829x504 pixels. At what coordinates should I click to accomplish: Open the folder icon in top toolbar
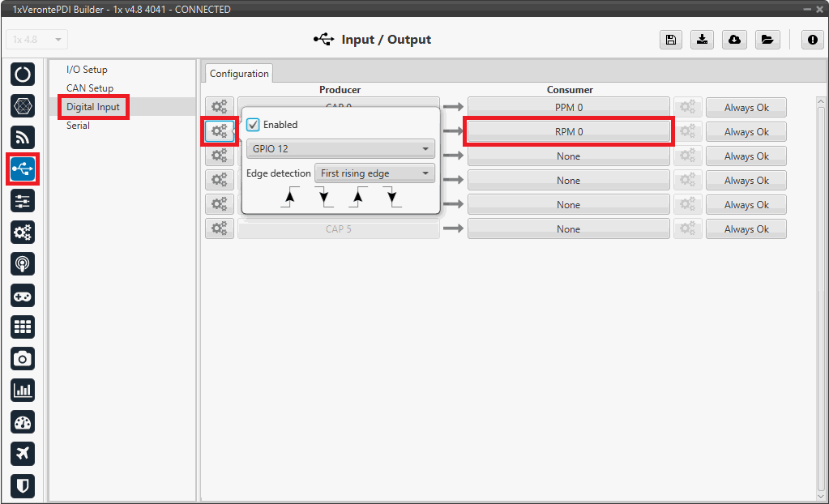click(x=766, y=41)
